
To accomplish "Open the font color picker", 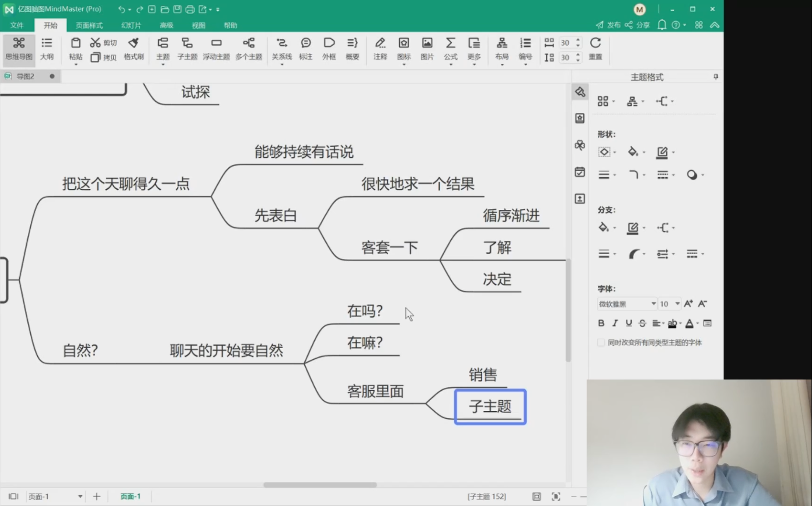I will pos(689,323).
